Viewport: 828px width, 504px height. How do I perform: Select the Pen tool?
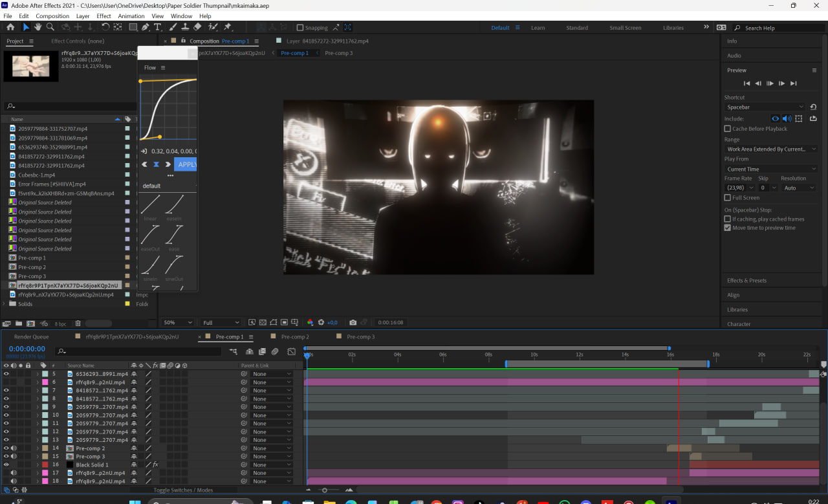tap(145, 27)
